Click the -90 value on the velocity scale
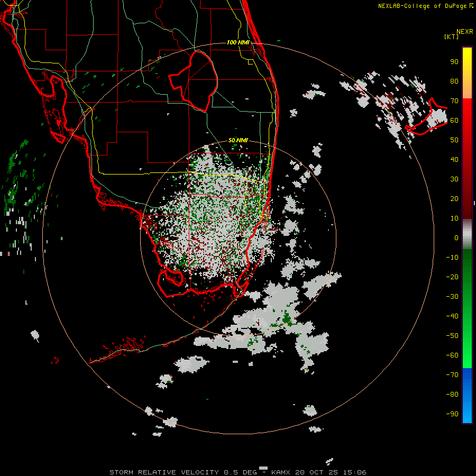Viewport: 476px width, 476px height. coord(452,414)
